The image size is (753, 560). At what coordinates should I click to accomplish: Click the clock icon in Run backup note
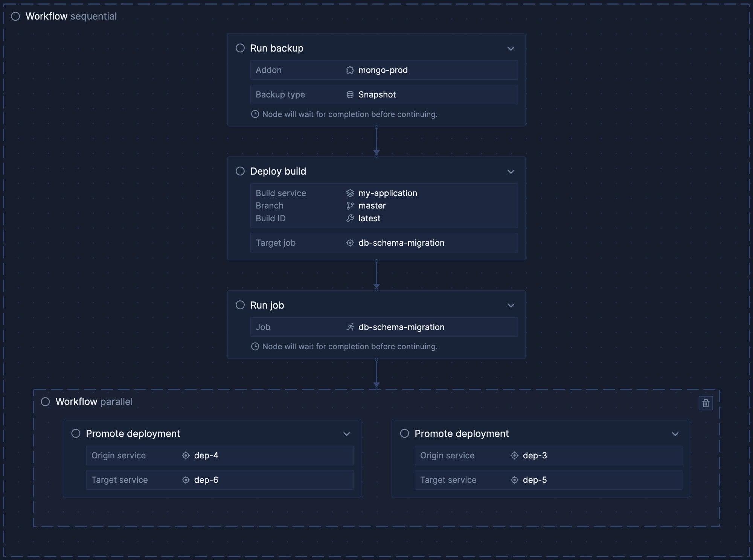255,114
